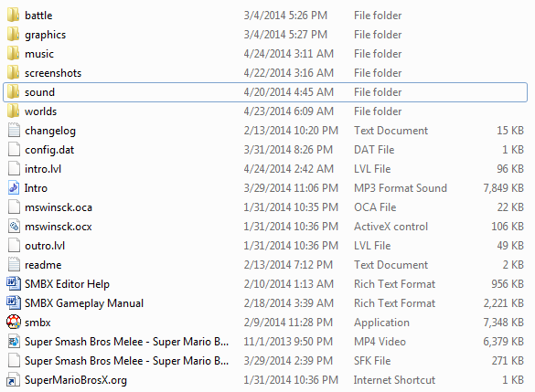Click the date '4/24/2014 3:11 AM'
This screenshot has width=535, height=392.
tap(289, 54)
